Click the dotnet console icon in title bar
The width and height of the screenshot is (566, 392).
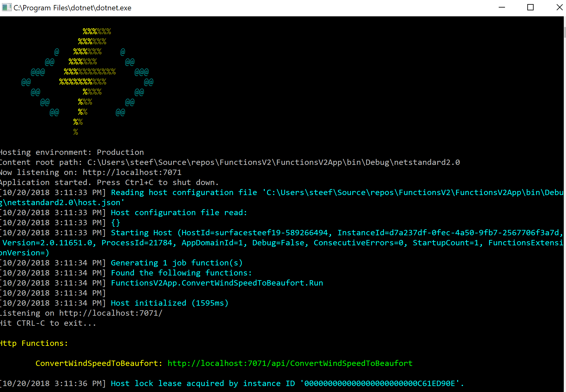(6, 8)
